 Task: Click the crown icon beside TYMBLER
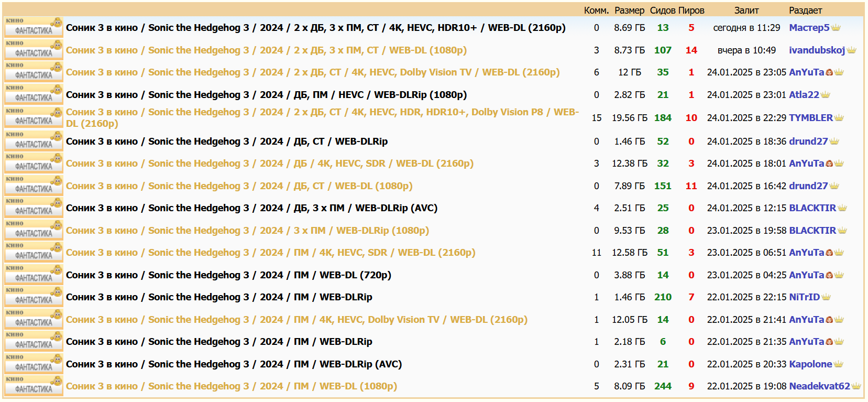(839, 118)
